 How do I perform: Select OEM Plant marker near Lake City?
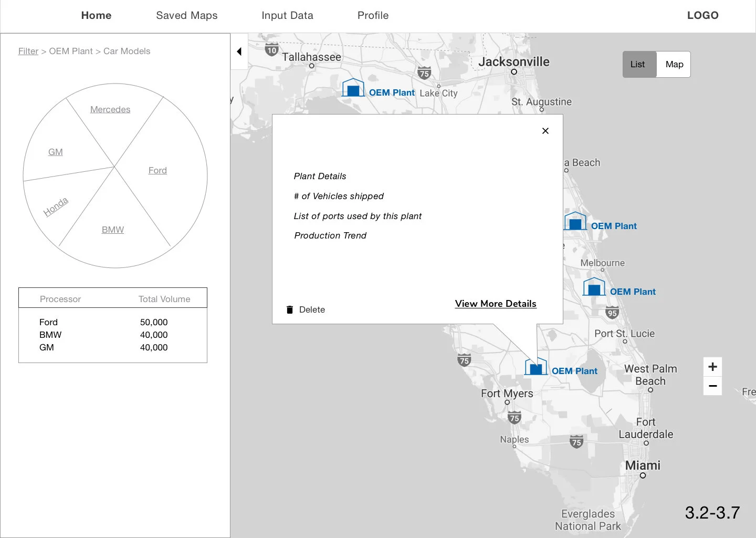click(353, 88)
